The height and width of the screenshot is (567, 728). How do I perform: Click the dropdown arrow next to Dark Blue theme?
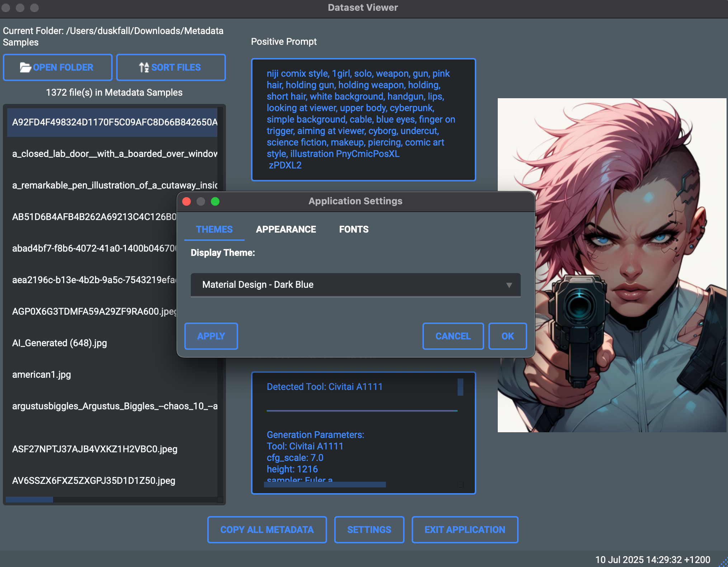509,285
